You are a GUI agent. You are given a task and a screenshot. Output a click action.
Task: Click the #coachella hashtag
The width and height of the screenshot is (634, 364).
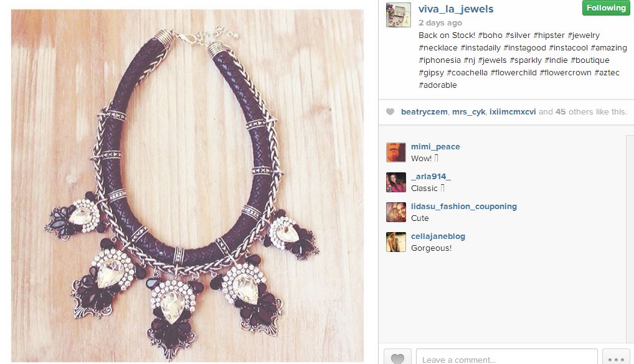[467, 73]
